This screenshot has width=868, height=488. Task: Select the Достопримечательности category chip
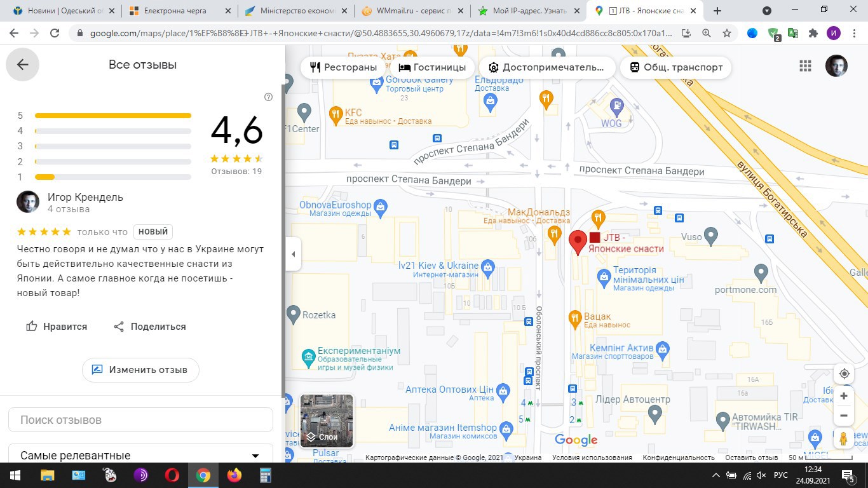pos(546,67)
